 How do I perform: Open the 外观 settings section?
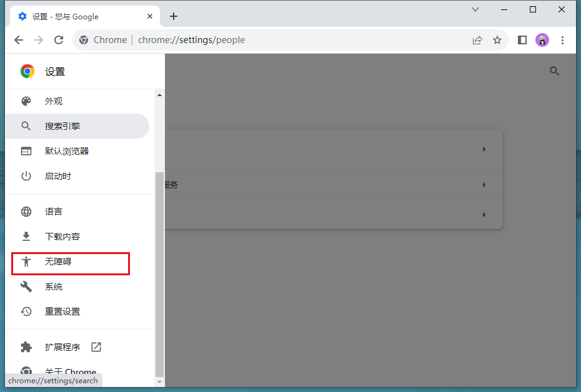click(x=77, y=101)
